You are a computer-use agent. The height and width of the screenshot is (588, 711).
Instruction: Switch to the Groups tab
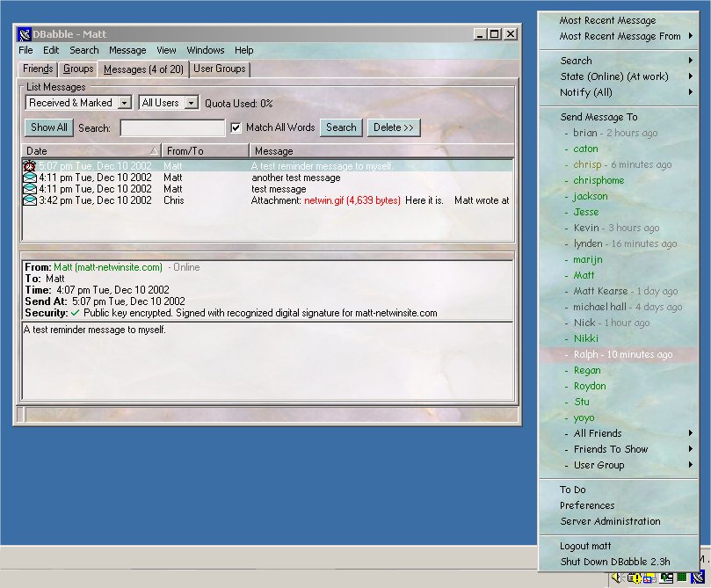[78, 69]
